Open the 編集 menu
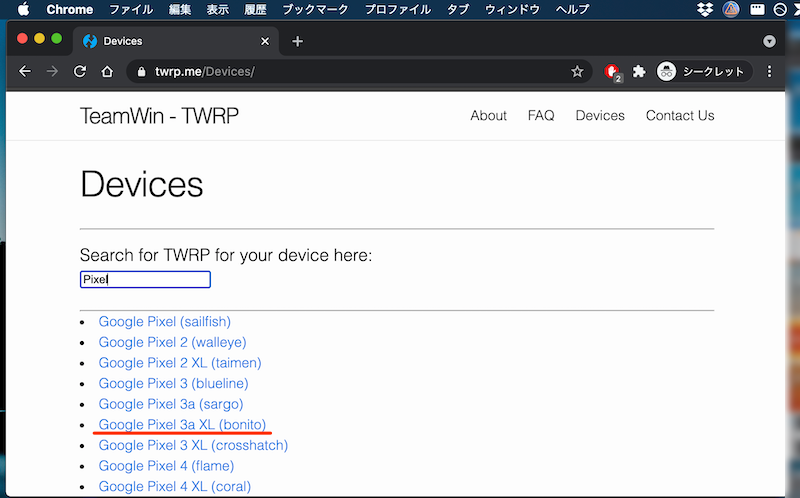Image resolution: width=800 pixels, height=498 pixels. [x=180, y=9]
